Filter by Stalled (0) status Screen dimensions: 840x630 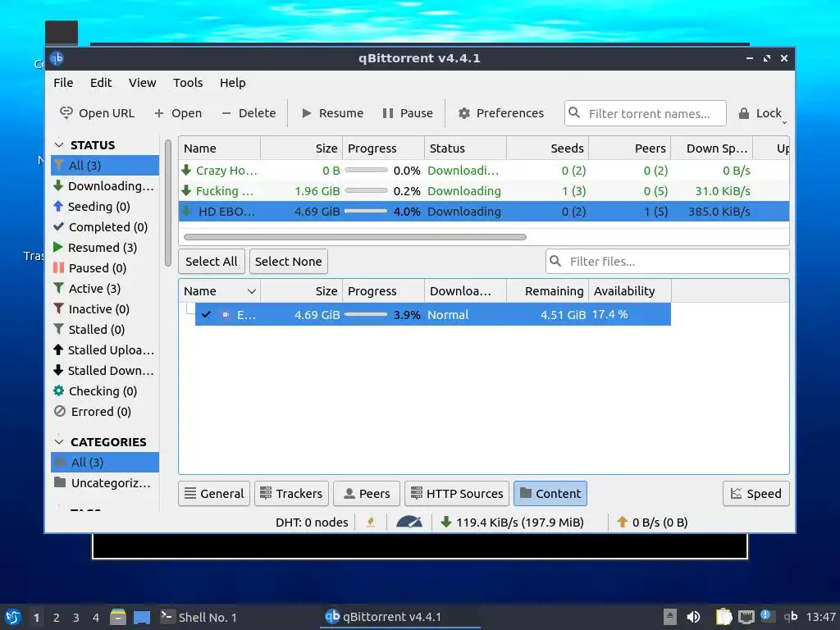coord(105,330)
